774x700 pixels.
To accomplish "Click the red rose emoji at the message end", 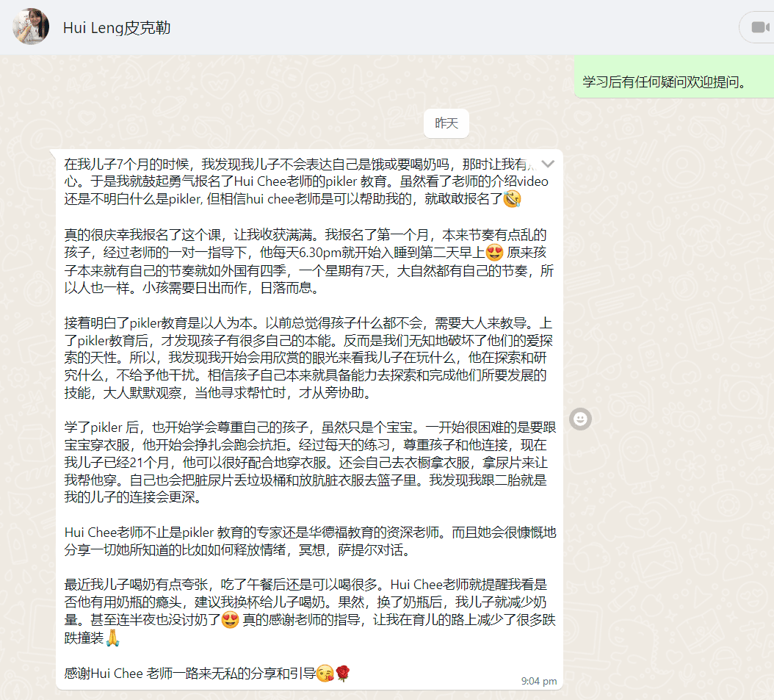I will pyautogui.click(x=343, y=674).
